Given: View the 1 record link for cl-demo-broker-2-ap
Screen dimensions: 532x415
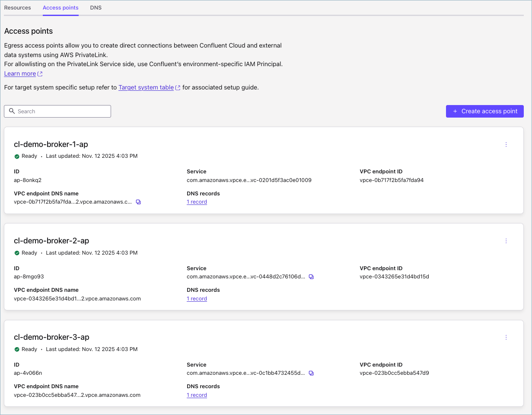Looking at the screenshot, I should (197, 298).
